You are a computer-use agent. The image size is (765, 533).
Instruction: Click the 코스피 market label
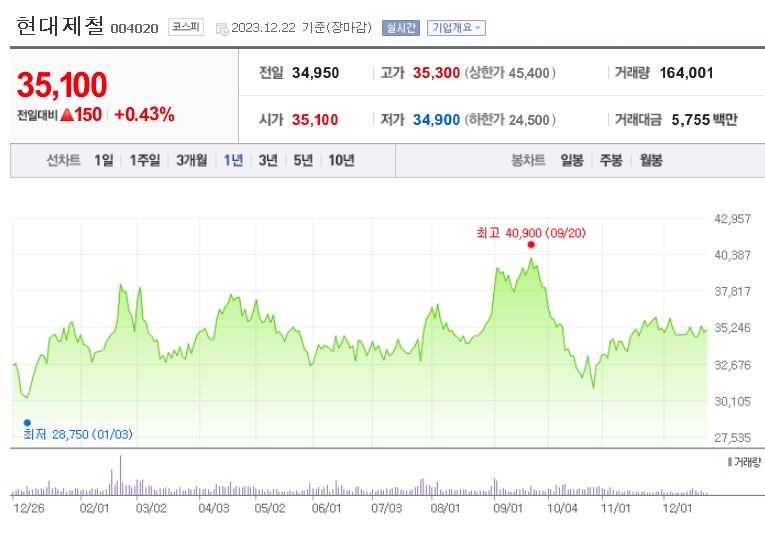coord(186,27)
